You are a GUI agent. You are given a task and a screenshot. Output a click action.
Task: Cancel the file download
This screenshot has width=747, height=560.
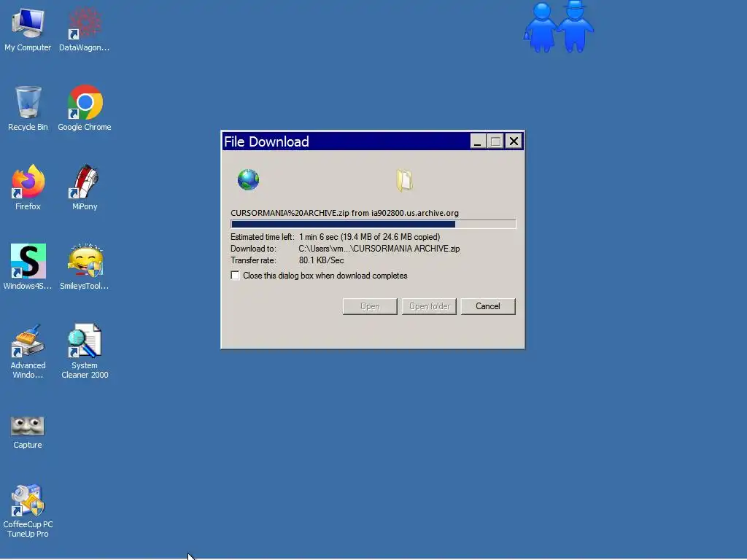click(488, 306)
